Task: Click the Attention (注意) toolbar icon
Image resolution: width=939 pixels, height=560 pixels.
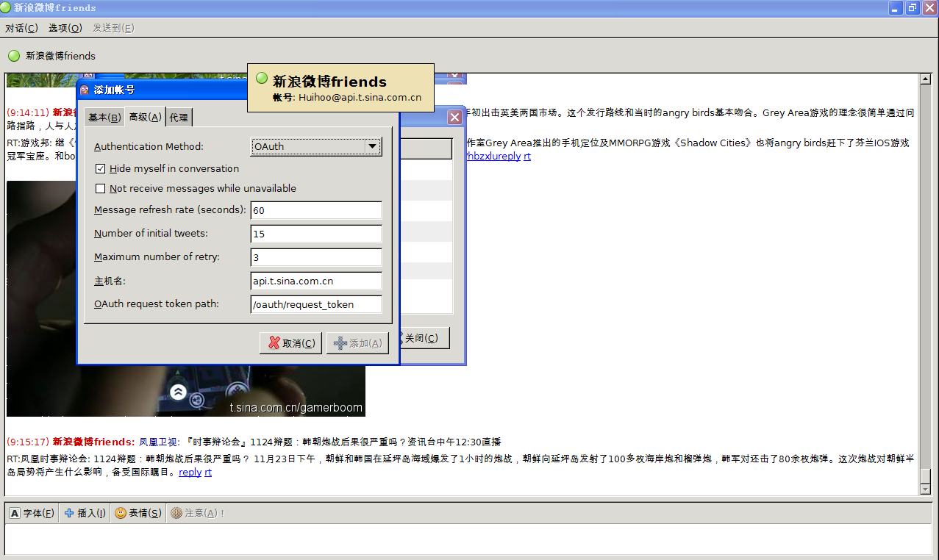Action: pyautogui.click(x=176, y=513)
